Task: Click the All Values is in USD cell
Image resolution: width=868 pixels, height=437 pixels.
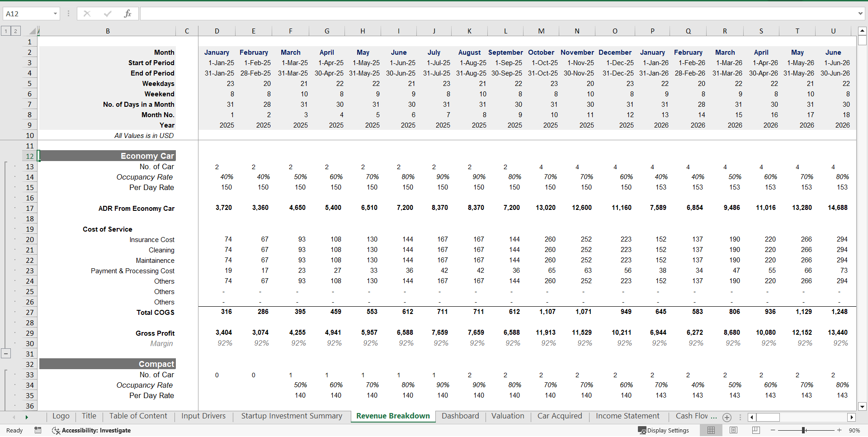Action: point(144,136)
